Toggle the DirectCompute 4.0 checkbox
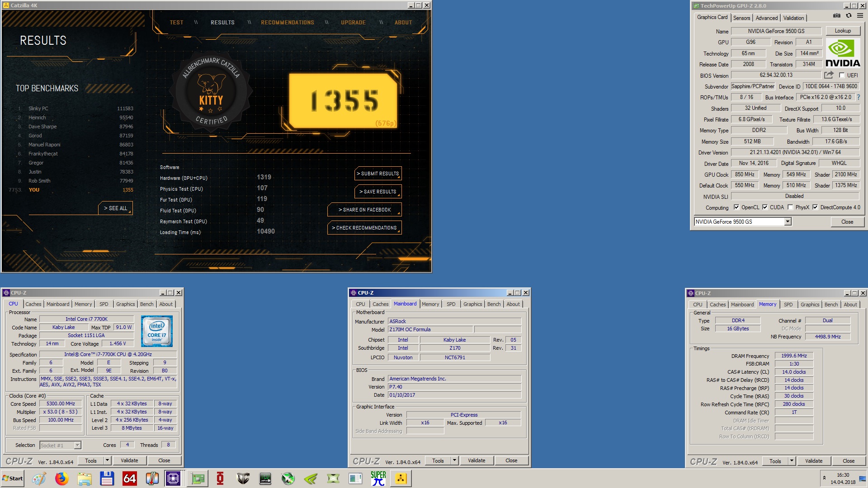Viewport: 868px width, 488px height. click(x=815, y=207)
